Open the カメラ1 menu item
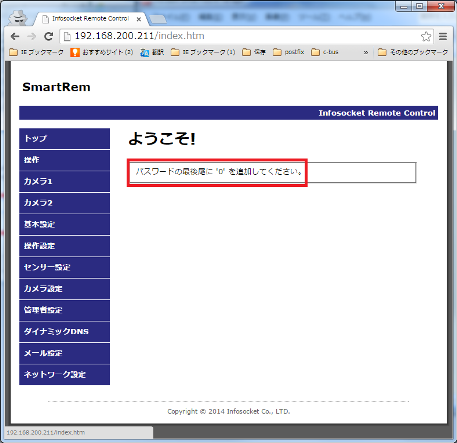The height and width of the screenshot is (443, 457). click(x=64, y=181)
